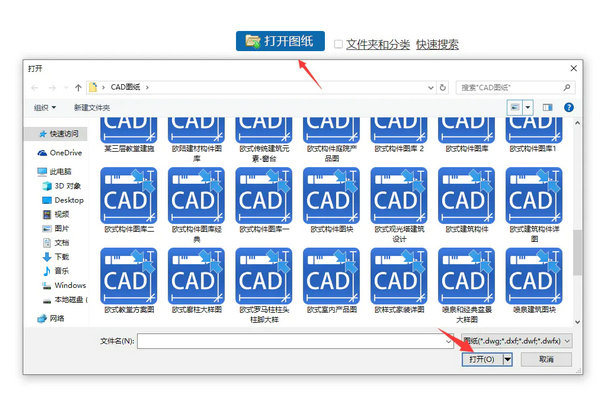Refresh the CAD图纸 folder view
Screen dimensions: 600x397
coord(443,88)
